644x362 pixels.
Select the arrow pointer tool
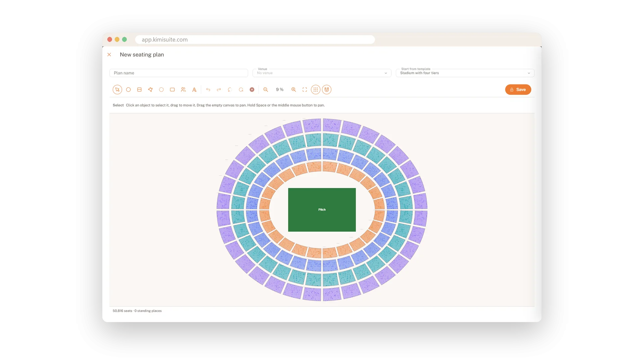[x=117, y=89]
